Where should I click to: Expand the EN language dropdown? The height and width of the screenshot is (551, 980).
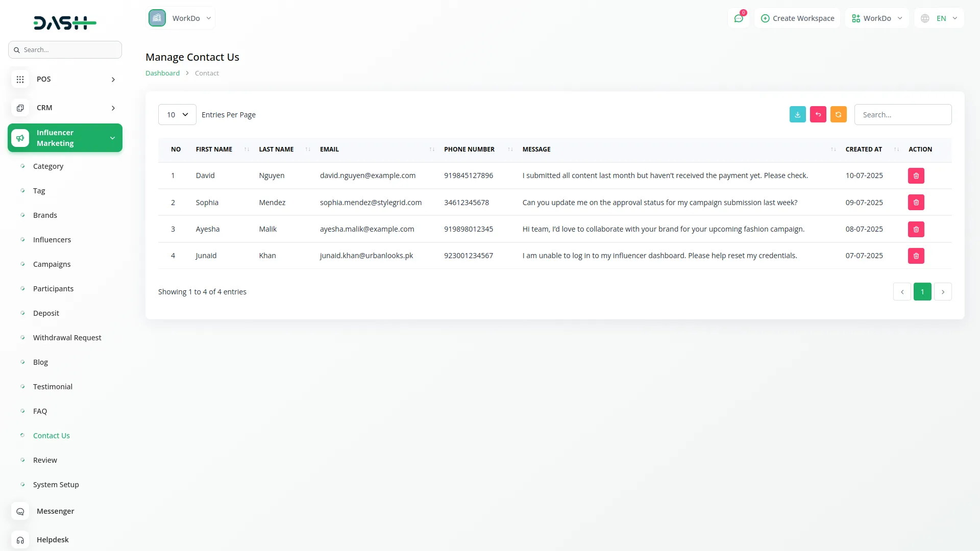click(x=940, y=18)
